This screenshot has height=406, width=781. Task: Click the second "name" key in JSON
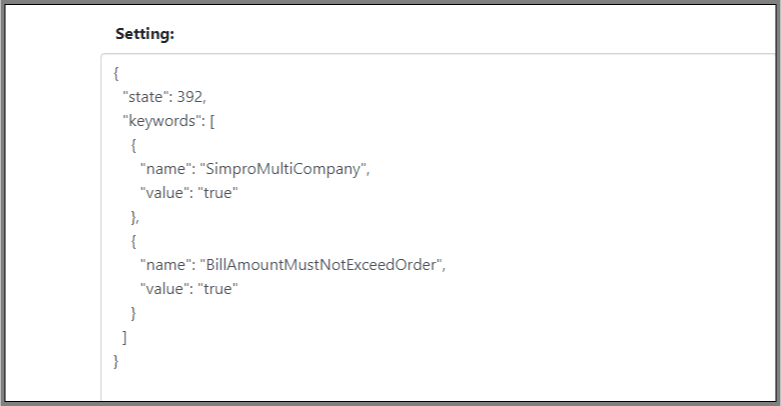click(x=166, y=265)
